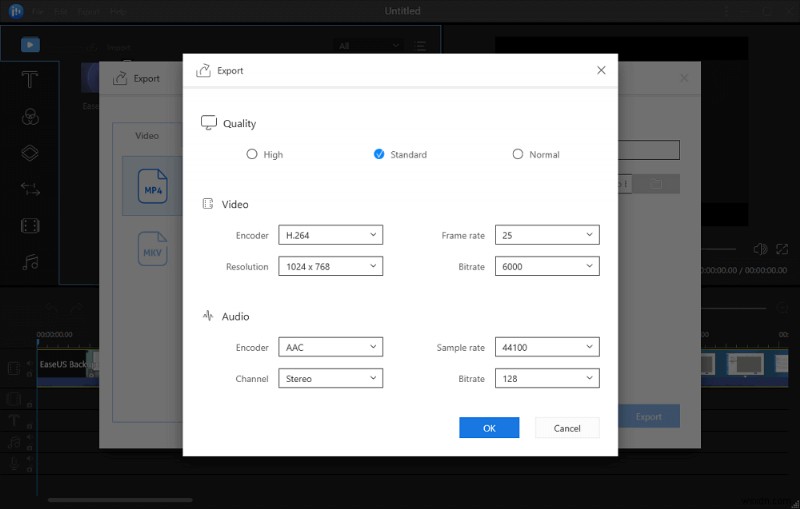This screenshot has height=509, width=800.
Task: Open the Filters panel with three circles icon
Action: point(30,117)
